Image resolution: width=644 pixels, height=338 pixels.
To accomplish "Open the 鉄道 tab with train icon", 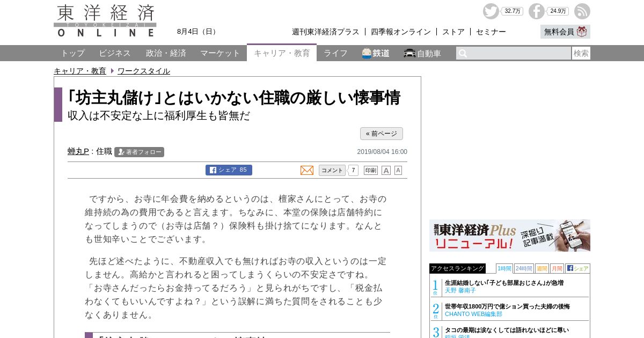I will point(376,53).
